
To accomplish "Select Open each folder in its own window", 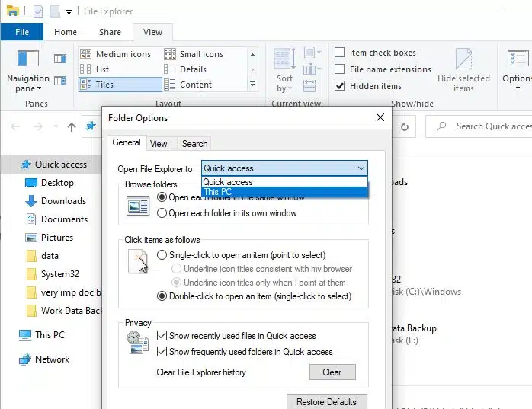I will pyautogui.click(x=162, y=213).
